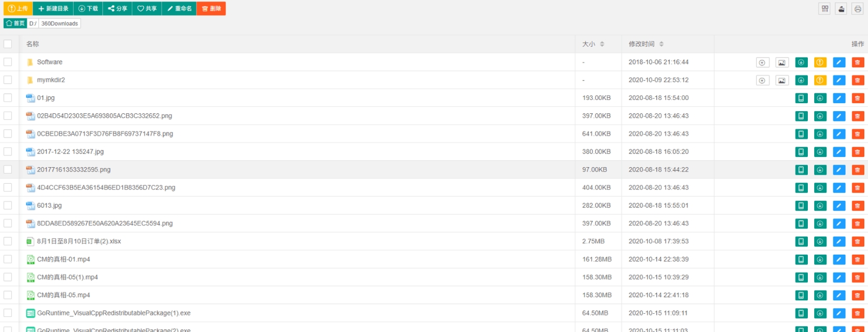Open the D:/ breadcrumb segment

click(x=33, y=24)
